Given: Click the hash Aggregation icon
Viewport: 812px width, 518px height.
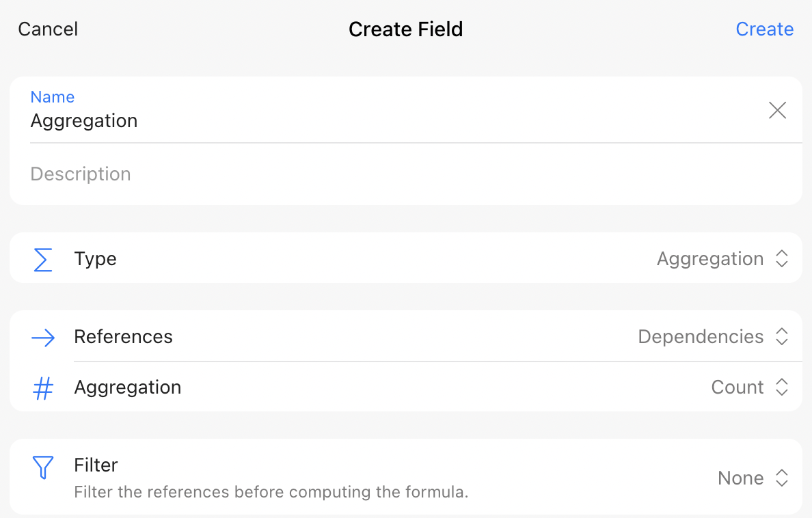Looking at the screenshot, I should [43, 388].
